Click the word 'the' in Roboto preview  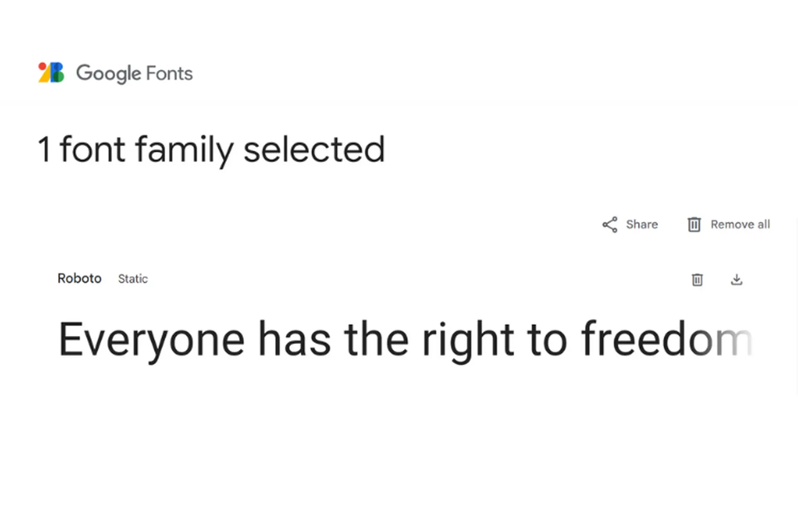coord(376,340)
